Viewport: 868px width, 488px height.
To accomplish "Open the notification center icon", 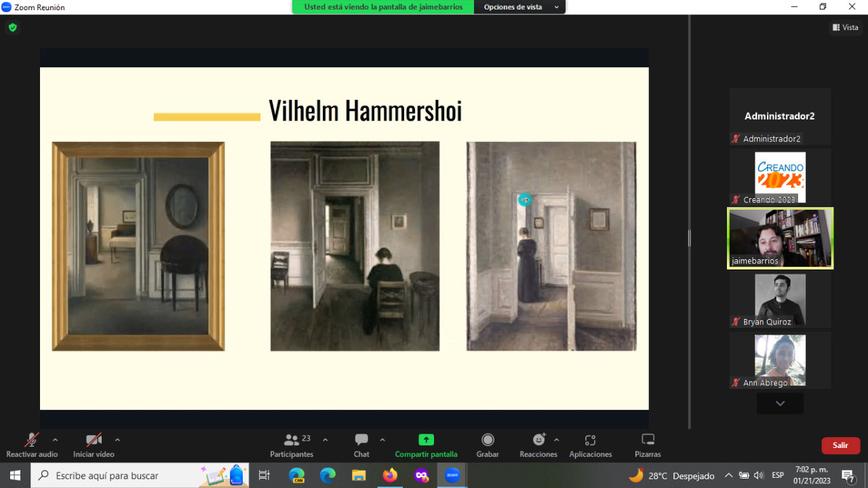I will [x=848, y=475].
